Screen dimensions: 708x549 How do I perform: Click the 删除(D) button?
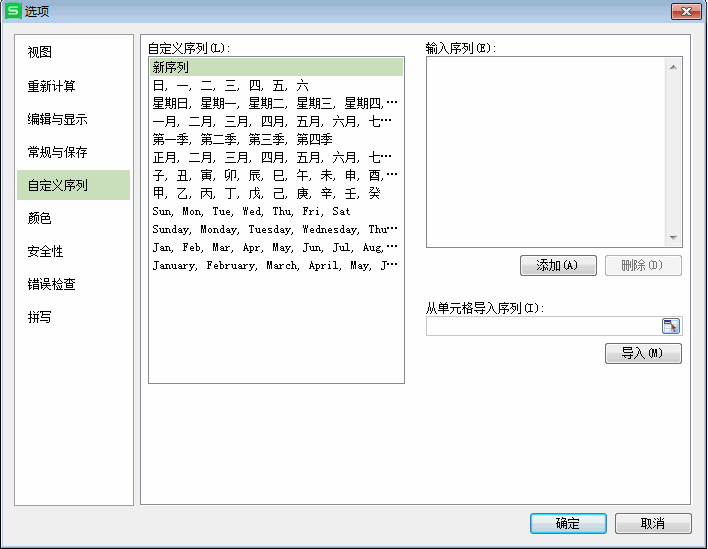pyautogui.click(x=643, y=265)
